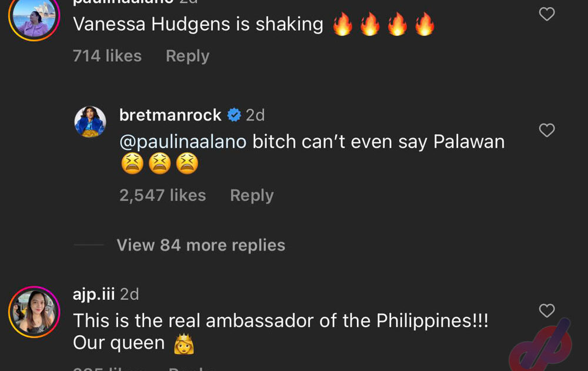The width and height of the screenshot is (588, 371).
Task: Like the Vanessa Hudgens comment with the heart
Action: [547, 14]
